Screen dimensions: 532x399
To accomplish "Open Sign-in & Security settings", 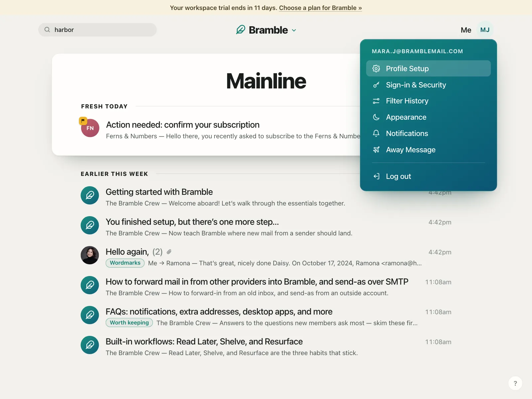I will [x=428, y=85].
